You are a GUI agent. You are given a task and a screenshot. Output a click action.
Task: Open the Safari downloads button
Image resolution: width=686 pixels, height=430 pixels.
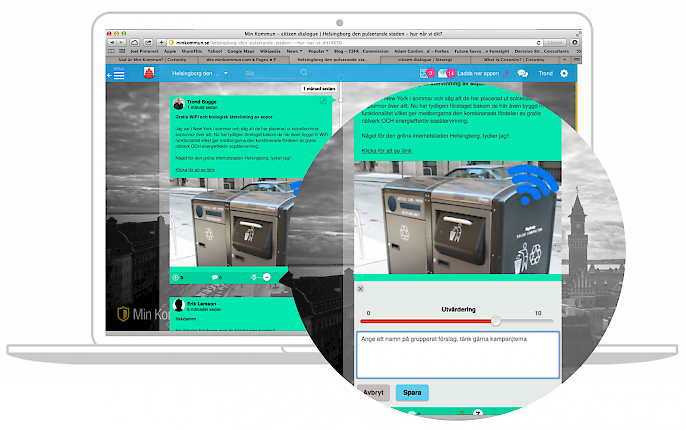pos(574,42)
